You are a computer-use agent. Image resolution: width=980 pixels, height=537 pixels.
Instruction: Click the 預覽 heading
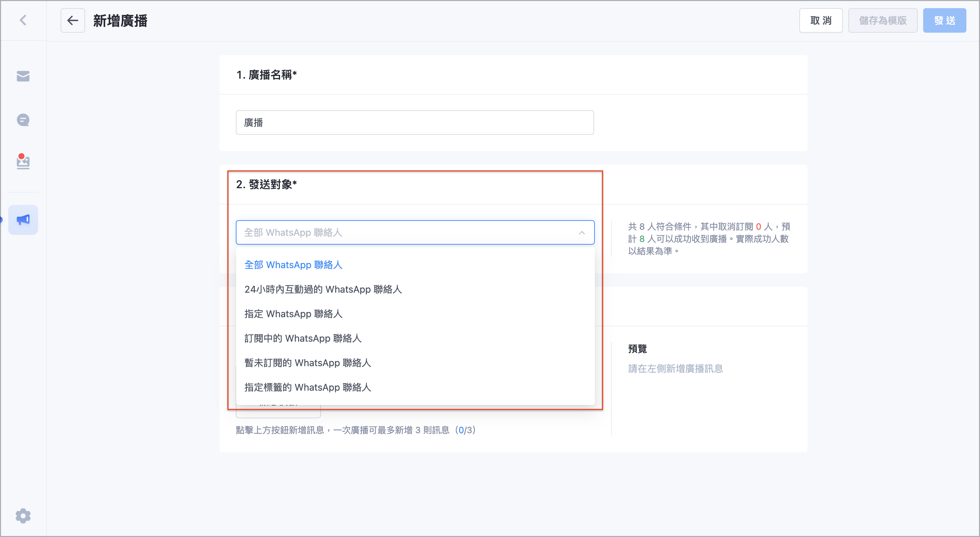(x=637, y=348)
